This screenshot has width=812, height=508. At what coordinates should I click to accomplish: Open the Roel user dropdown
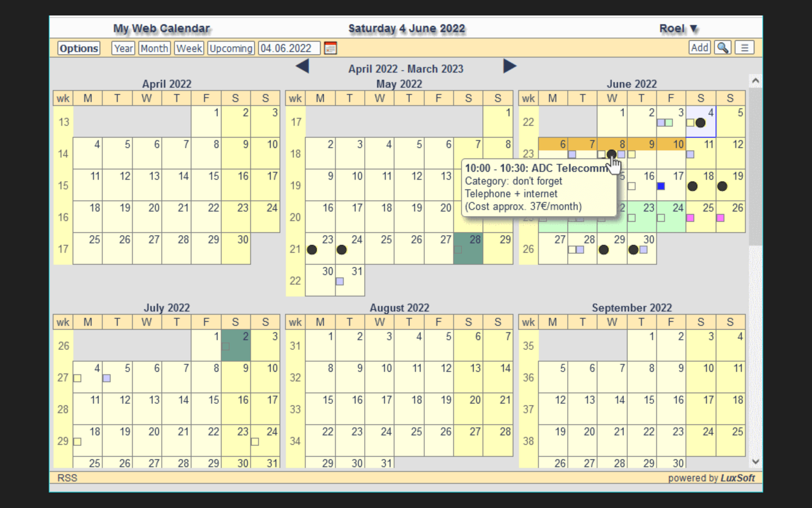tap(678, 29)
